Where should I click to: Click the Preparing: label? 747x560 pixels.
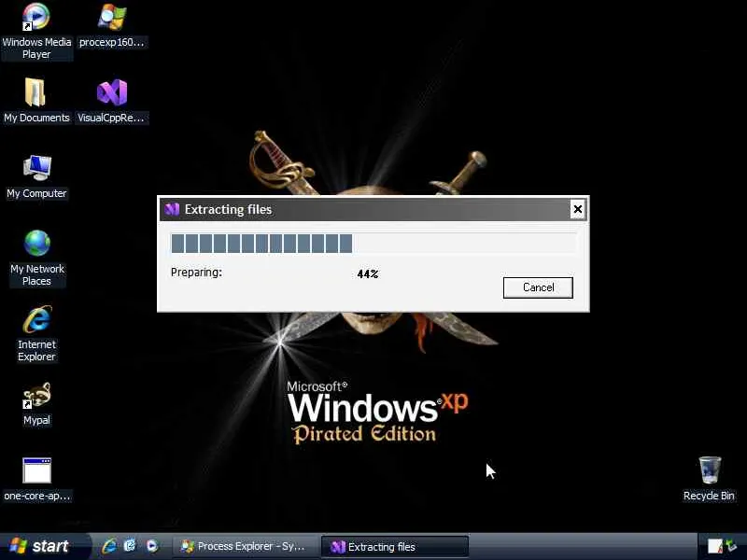(x=196, y=273)
